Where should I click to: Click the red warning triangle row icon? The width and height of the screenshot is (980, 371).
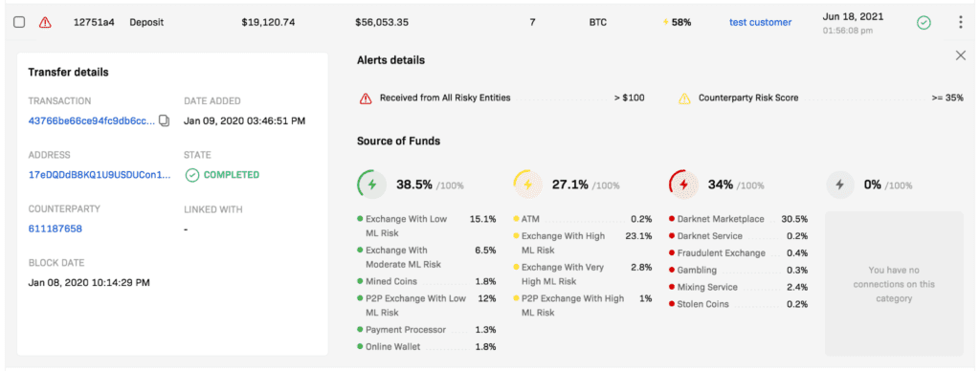[45, 23]
